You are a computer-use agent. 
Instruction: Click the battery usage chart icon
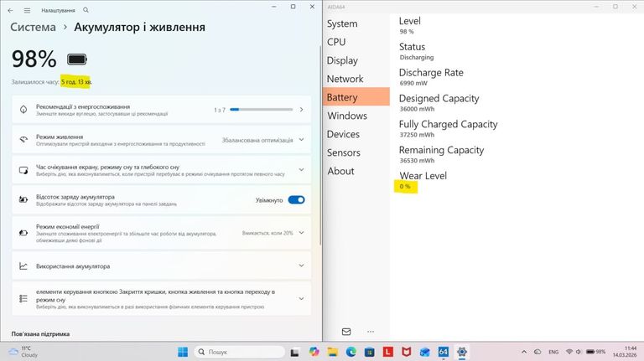click(x=23, y=266)
